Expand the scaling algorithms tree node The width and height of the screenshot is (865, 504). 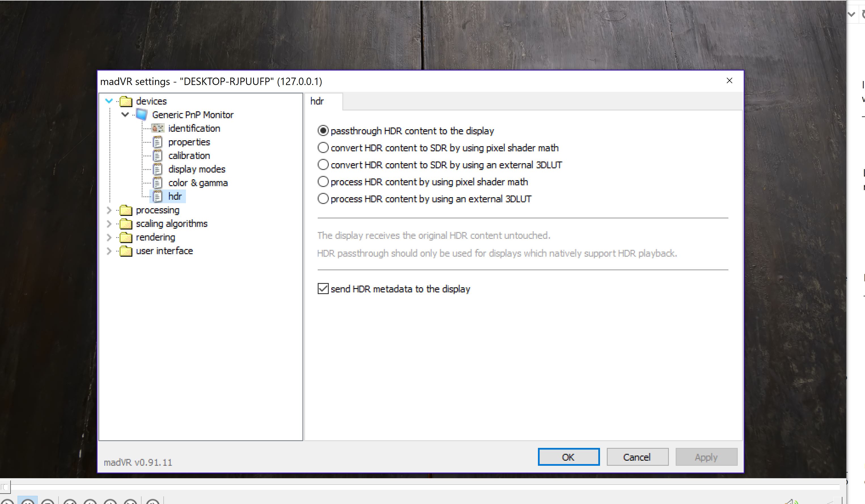[x=109, y=224]
